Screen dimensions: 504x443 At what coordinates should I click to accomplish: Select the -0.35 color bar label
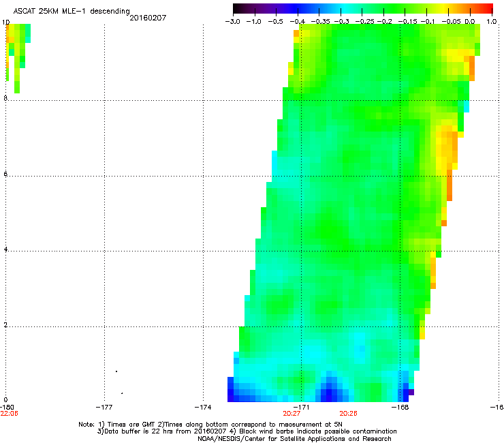point(321,22)
